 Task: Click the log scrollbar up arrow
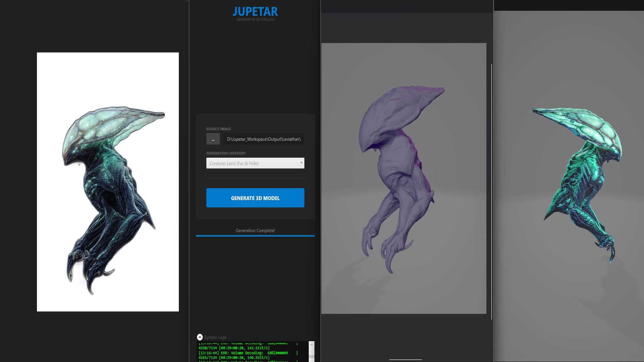(312, 345)
